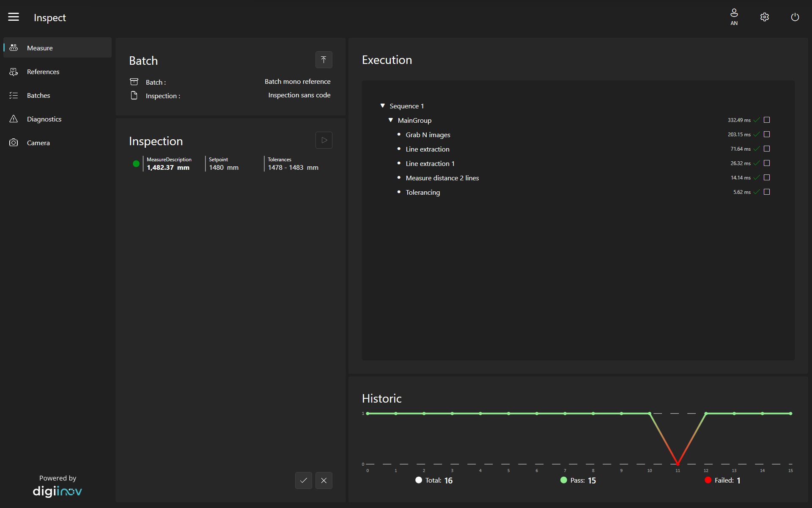Open the Diagnostics menu item
Image resolution: width=812 pixels, height=508 pixels.
[x=44, y=119]
